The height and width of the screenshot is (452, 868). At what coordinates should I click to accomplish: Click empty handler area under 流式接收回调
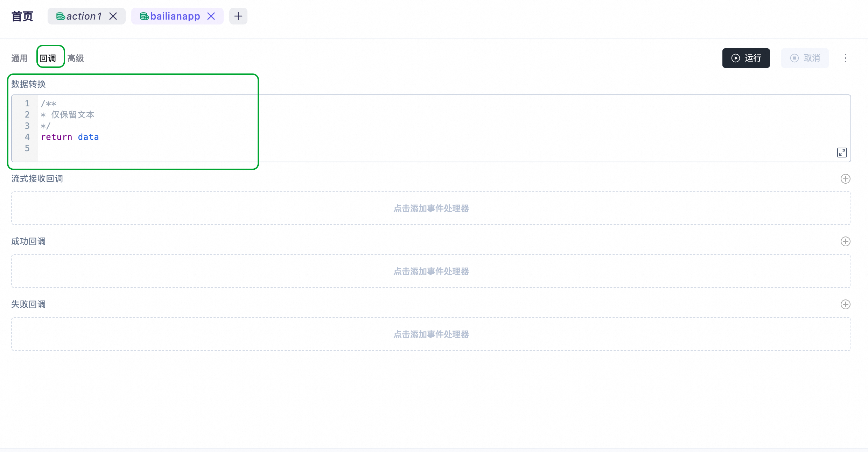pos(431,208)
